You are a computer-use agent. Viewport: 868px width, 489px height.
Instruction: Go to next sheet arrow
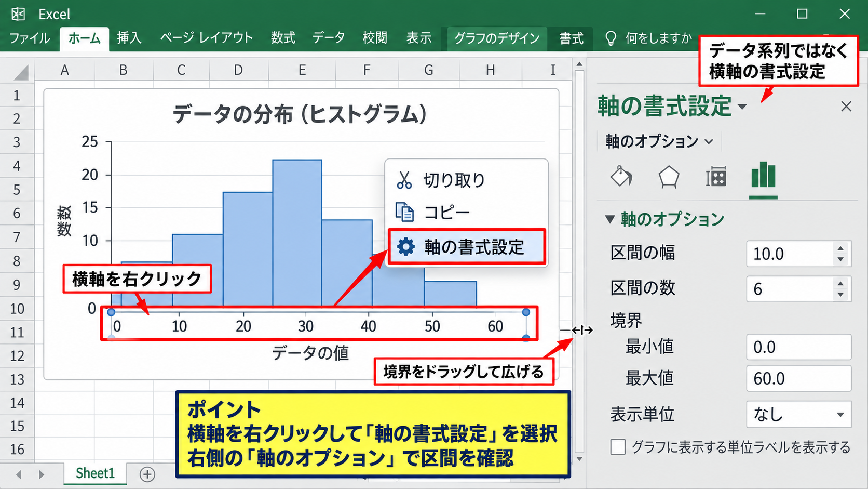[42, 474]
